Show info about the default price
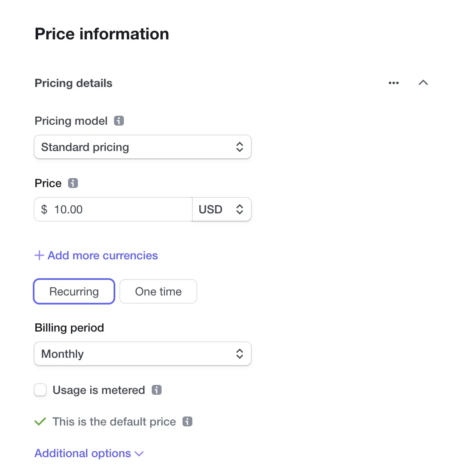461x476 pixels. click(187, 421)
